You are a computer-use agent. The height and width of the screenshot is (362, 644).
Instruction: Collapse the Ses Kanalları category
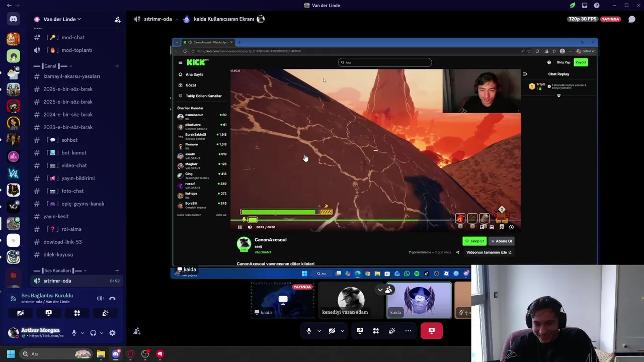(85, 270)
